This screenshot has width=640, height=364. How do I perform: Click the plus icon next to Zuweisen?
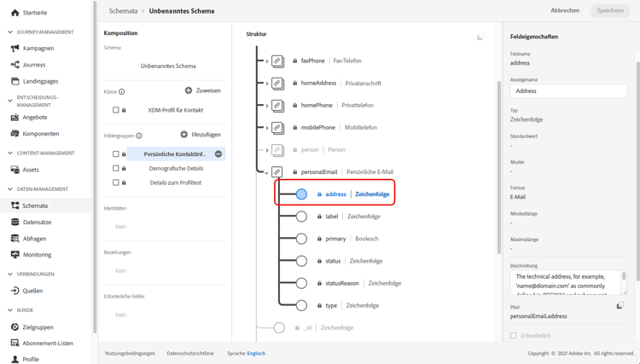point(189,90)
